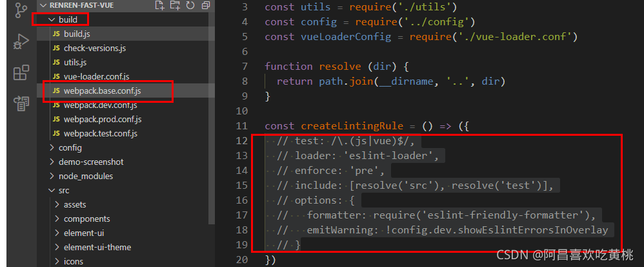Click 'enforce' comment on line 14
Image resolution: width=644 pixels, height=267 pixels.
[316, 171]
